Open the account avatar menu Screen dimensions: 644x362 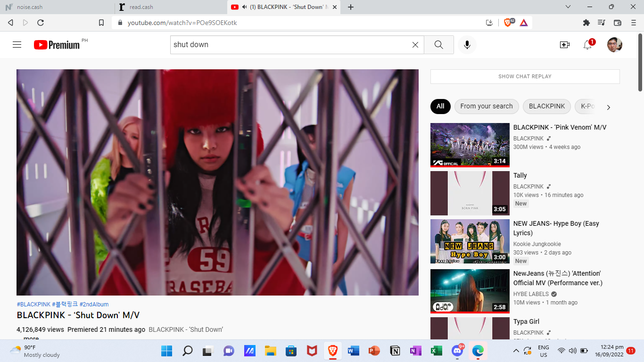point(615,45)
